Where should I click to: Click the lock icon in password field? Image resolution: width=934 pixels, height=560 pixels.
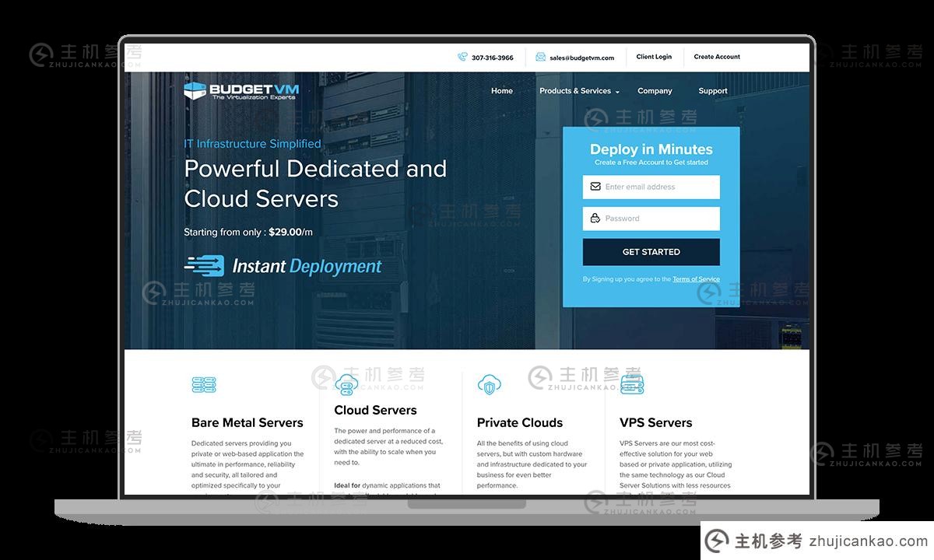[x=595, y=219]
